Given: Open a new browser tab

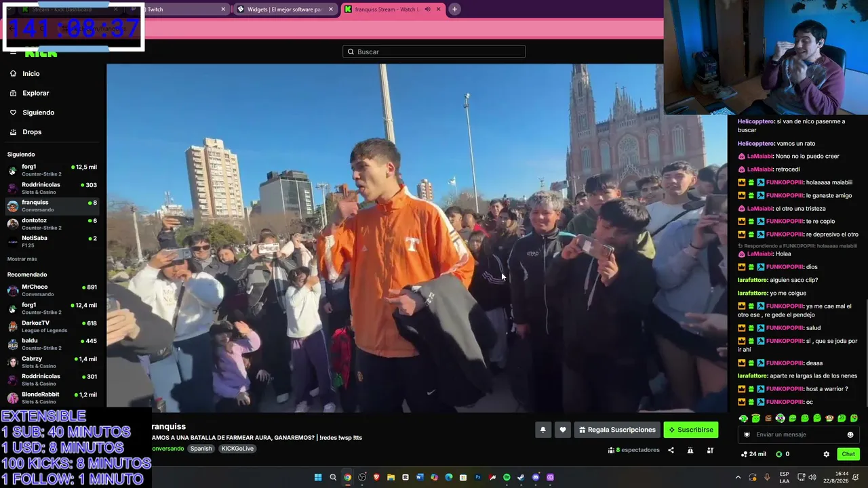Looking at the screenshot, I should [x=454, y=9].
